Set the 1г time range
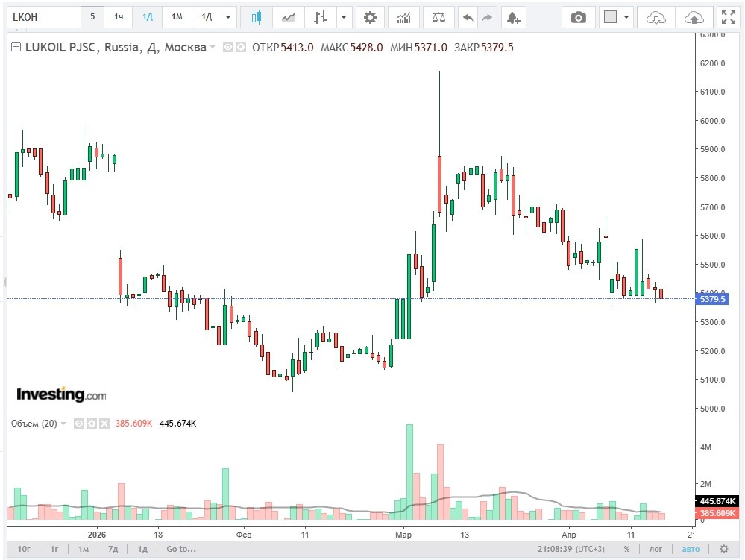The width and height of the screenshot is (745, 560). [x=54, y=549]
